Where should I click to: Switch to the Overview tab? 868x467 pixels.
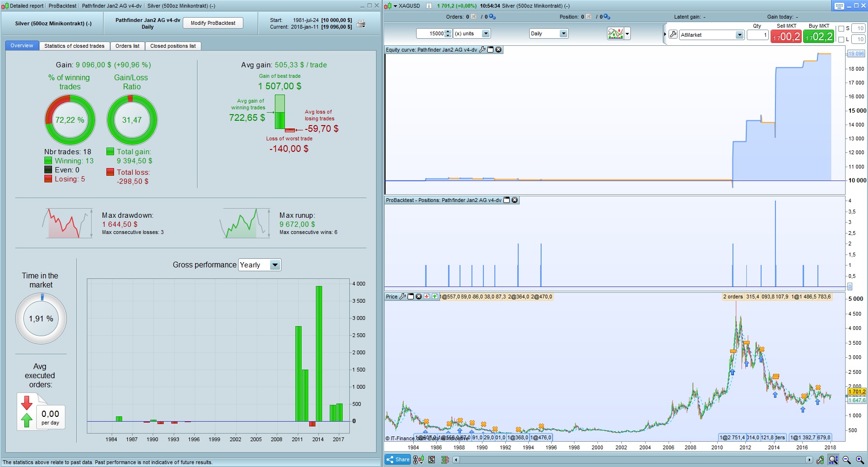click(21, 46)
